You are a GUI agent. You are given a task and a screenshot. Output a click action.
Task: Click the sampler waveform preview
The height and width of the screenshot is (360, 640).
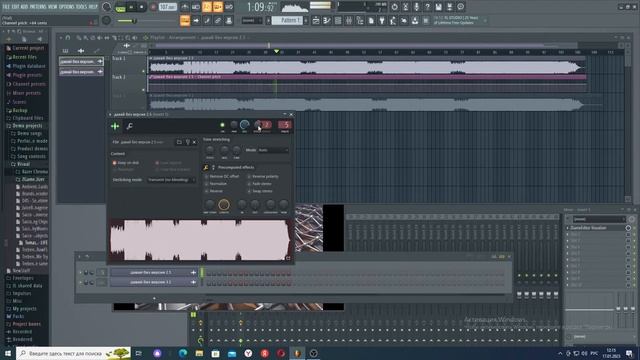click(200, 240)
